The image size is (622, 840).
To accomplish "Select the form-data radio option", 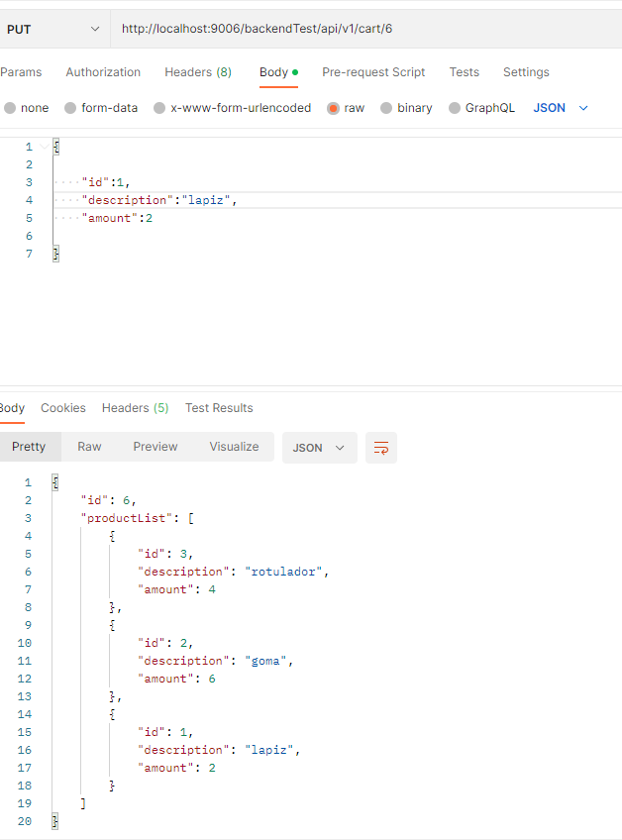I will coord(70,108).
